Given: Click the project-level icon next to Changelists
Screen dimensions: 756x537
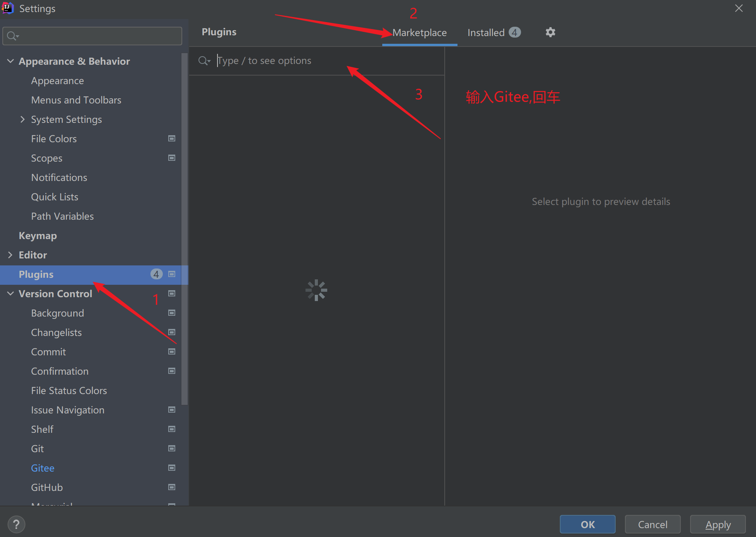Looking at the screenshot, I should coord(172,332).
